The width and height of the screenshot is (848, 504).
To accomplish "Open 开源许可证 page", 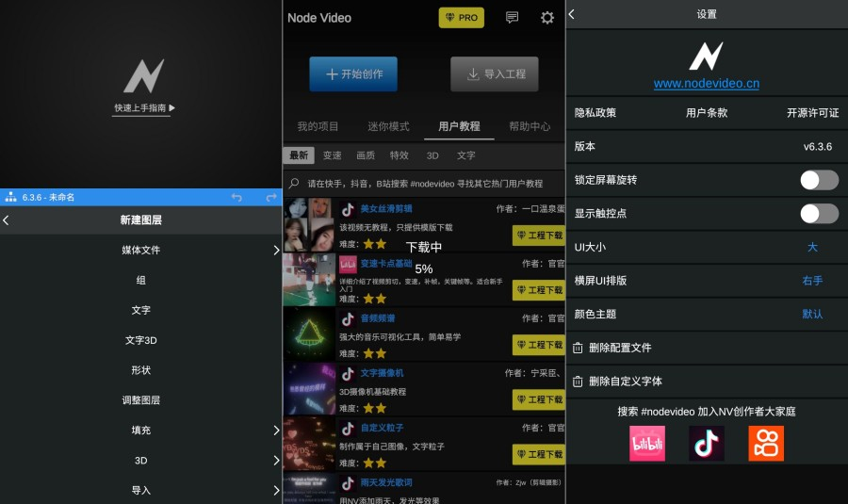I will click(812, 113).
